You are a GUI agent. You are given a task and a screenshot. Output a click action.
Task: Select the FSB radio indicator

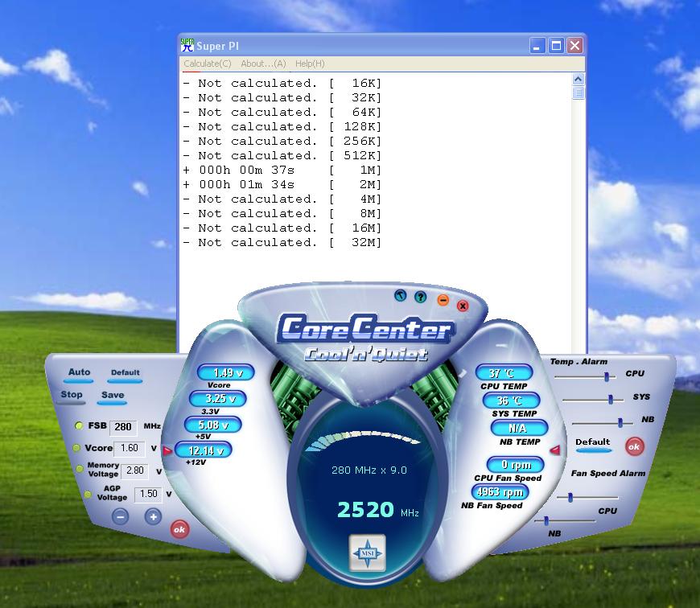79,425
